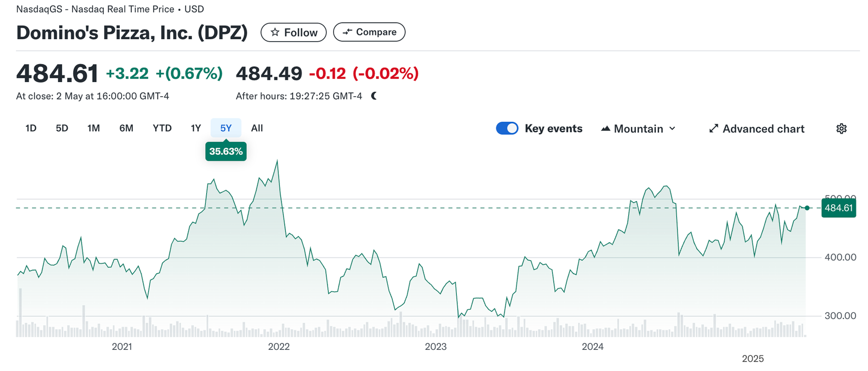Select the All time range

[x=257, y=128]
